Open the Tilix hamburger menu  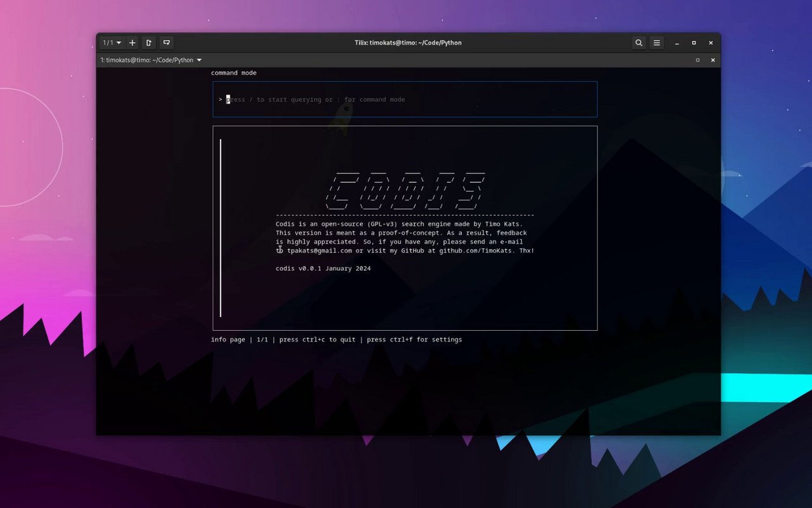click(657, 43)
